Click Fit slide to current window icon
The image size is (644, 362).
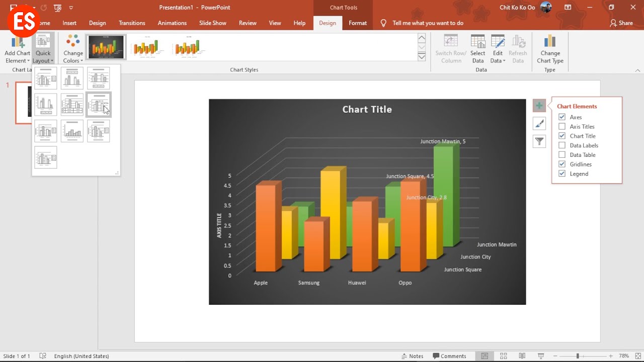pyautogui.click(x=637, y=356)
